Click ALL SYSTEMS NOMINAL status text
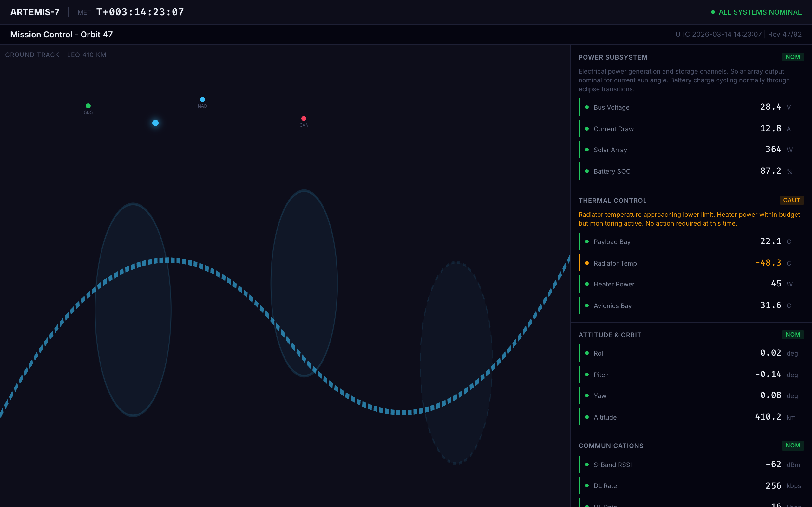This screenshot has width=812, height=507. 760,12
